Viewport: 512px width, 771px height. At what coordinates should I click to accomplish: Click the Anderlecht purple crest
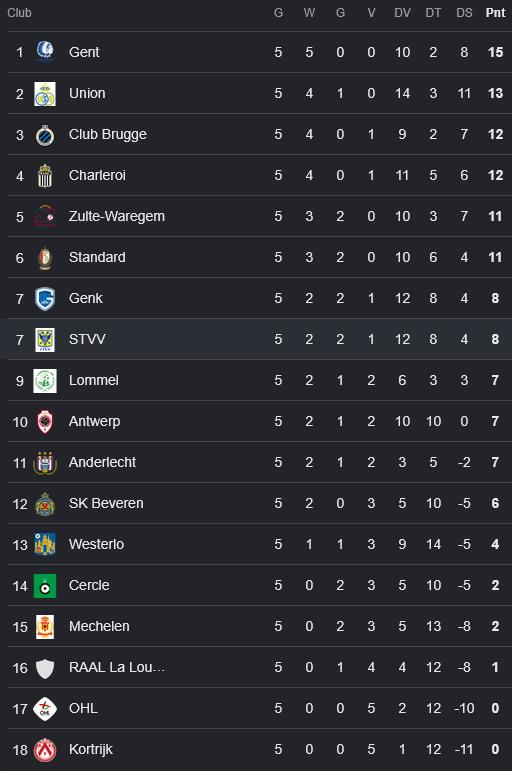[x=45, y=463]
